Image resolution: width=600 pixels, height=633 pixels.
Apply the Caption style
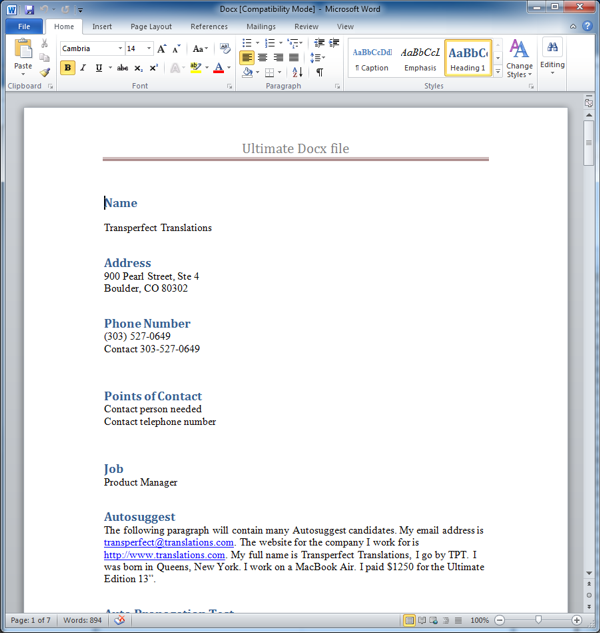(372, 58)
